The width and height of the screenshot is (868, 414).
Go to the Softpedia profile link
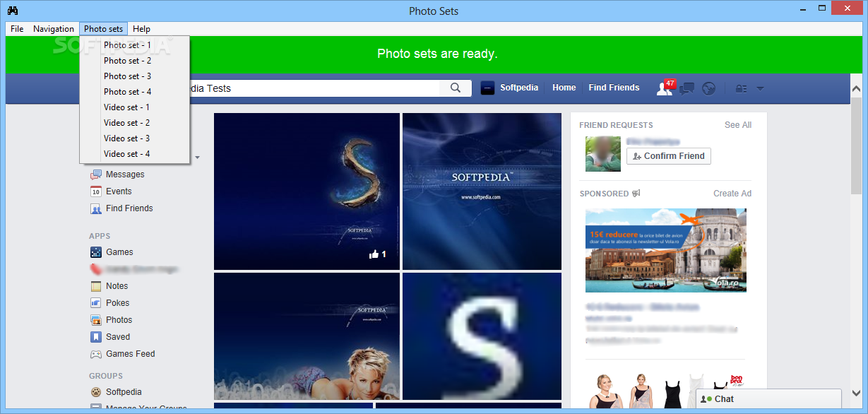519,88
